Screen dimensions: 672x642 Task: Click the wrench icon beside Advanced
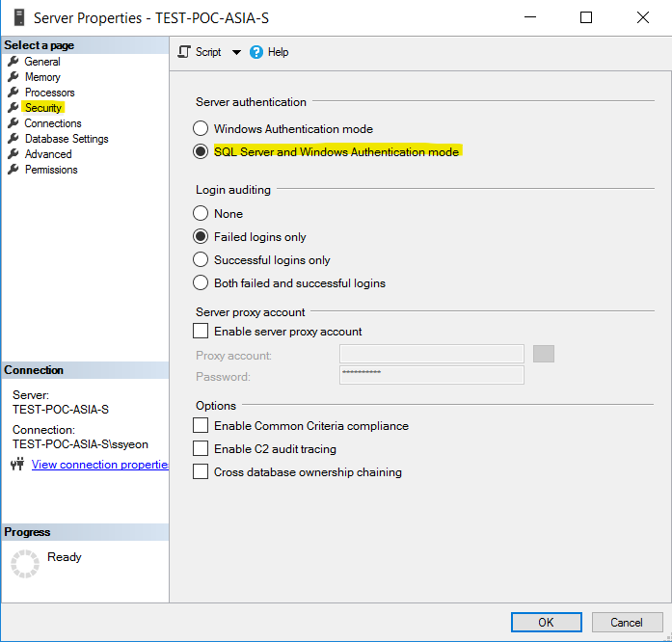(x=13, y=154)
